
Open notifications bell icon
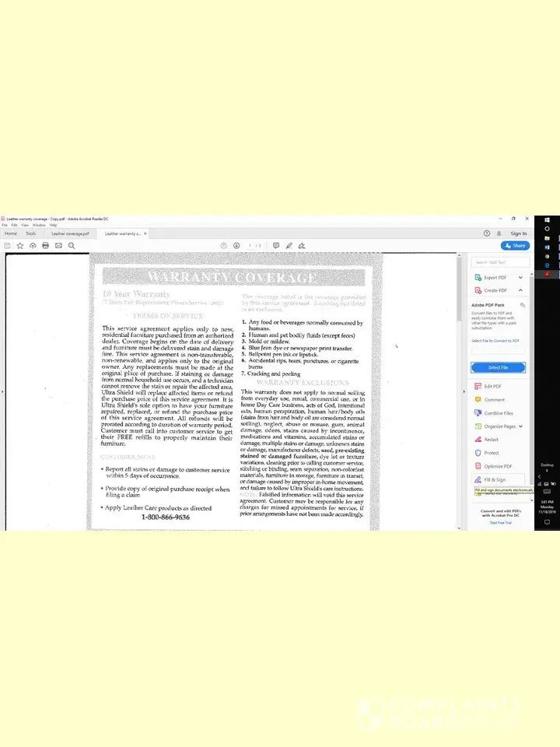[499, 233]
